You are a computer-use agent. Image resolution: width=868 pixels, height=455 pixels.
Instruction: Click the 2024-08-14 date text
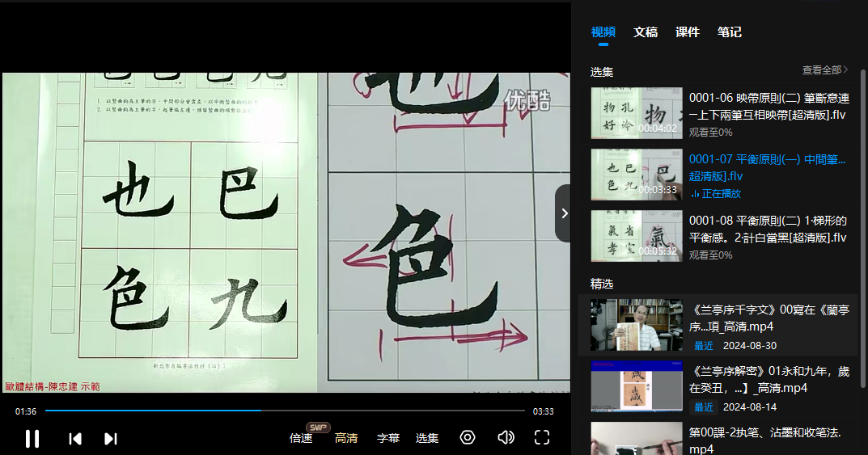click(x=750, y=407)
